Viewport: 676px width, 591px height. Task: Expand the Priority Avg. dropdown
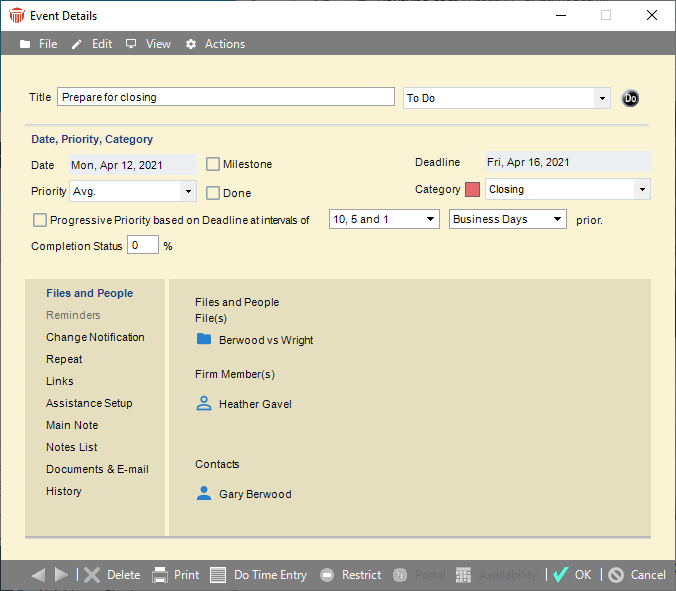pos(188,190)
